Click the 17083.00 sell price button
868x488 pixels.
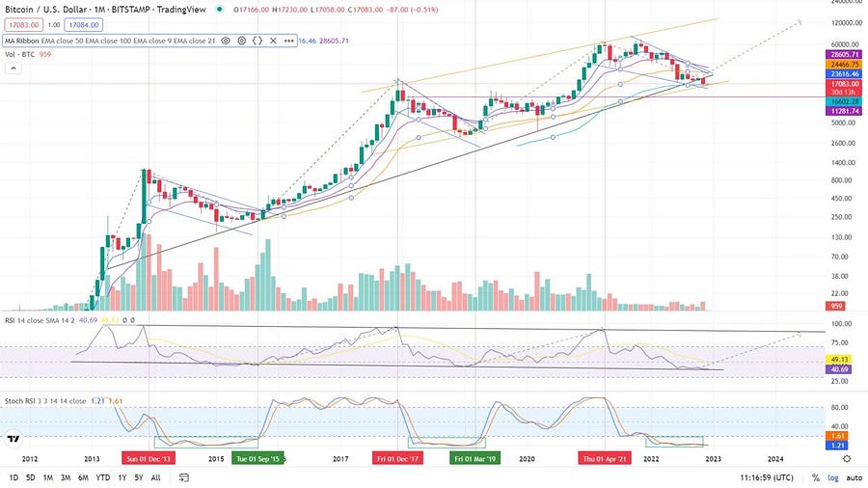23,25
